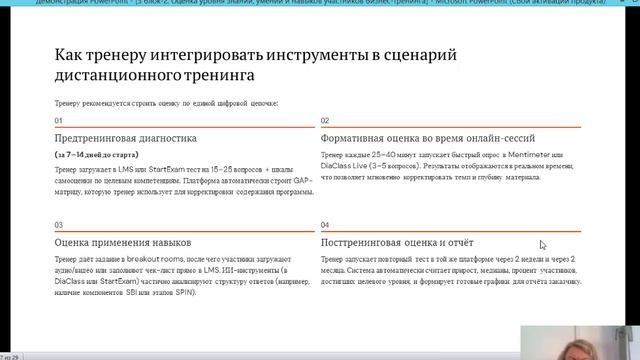Click the step number "01"
This screenshot has width=640, height=360.
[x=58, y=120]
